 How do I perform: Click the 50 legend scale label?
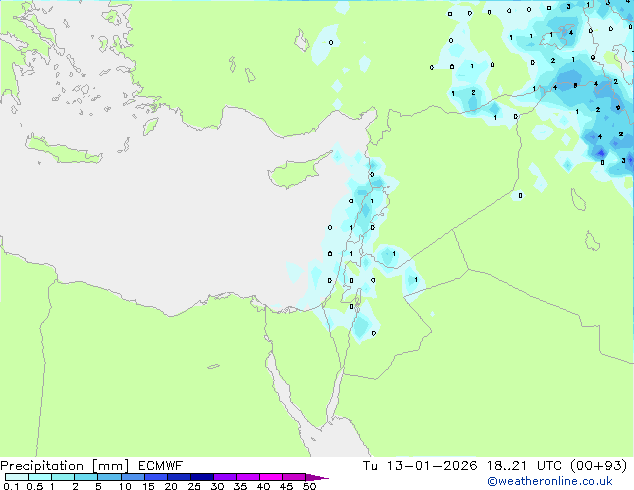pos(309,486)
